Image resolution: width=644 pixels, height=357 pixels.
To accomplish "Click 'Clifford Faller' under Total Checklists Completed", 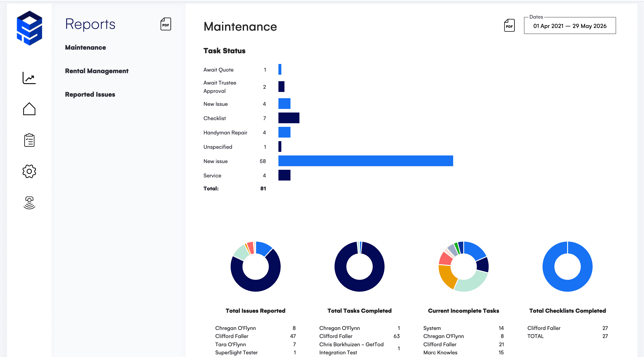I will point(544,328).
